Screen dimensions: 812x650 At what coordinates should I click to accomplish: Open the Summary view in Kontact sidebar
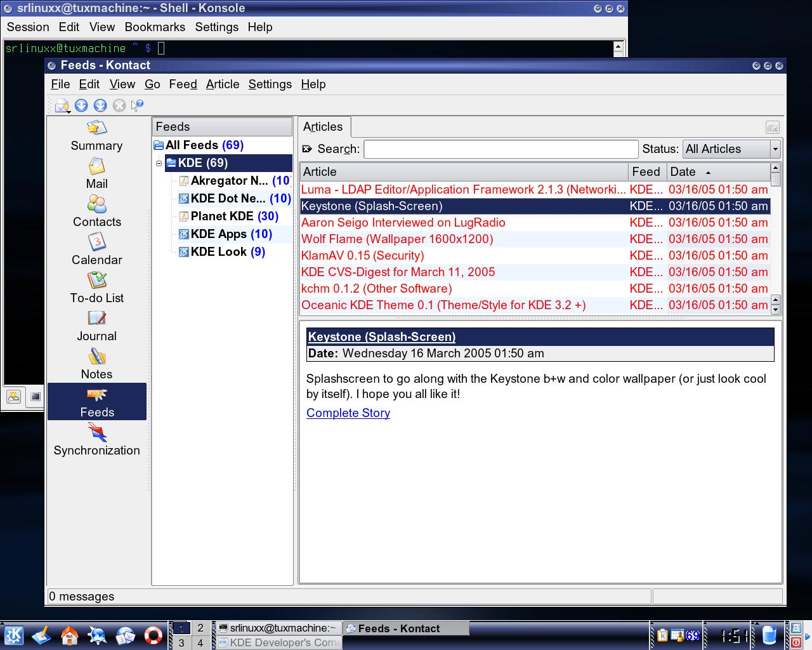point(96,136)
